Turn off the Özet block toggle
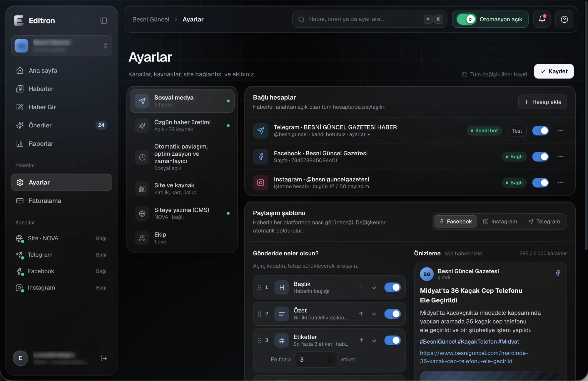This screenshot has height=381, width=588. coord(392,314)
